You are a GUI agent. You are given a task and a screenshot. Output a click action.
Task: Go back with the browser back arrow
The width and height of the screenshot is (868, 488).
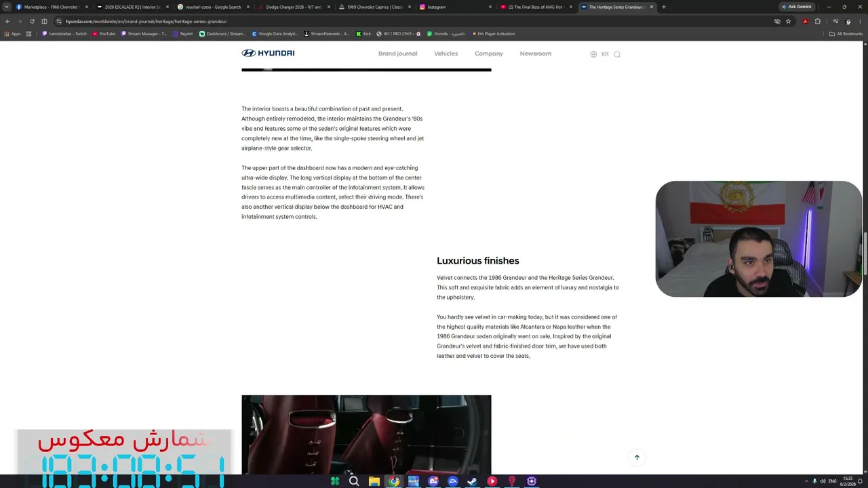click(x=7, y=21)
